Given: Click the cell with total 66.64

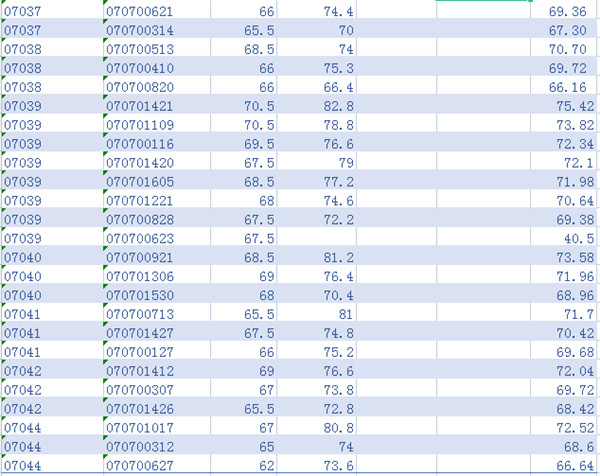Looking at the screenshot, I should pyautogui.click(x=569, y=464).
